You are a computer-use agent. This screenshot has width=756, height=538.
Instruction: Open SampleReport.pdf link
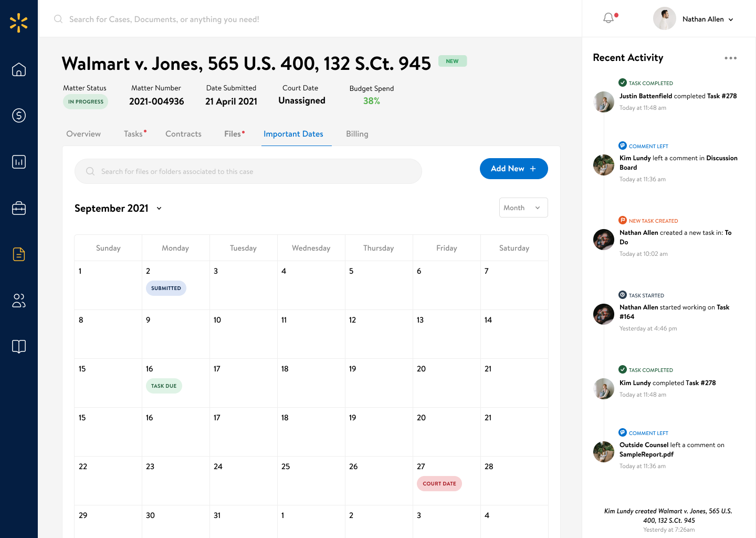[x=646, y=454]
